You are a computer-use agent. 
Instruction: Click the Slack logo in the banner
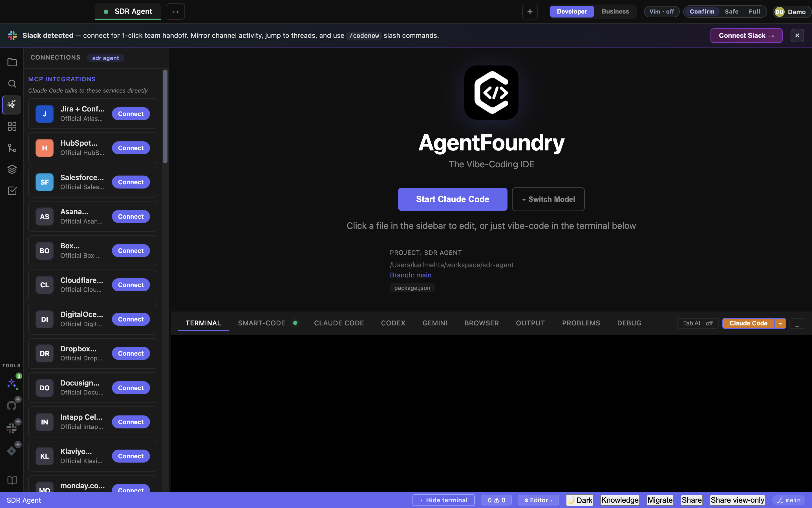pos(12,36)
